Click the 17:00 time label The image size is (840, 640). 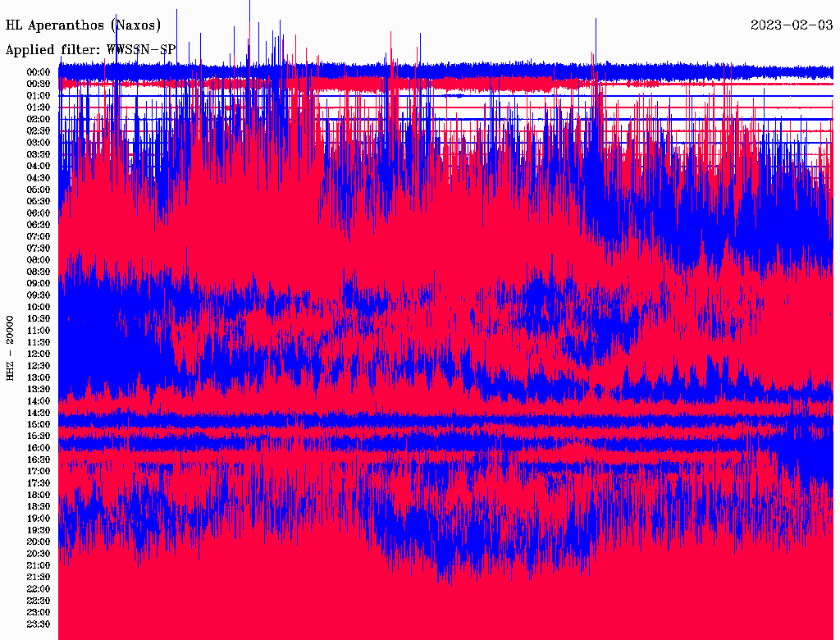pyautogui.click(x=39, y=472)
